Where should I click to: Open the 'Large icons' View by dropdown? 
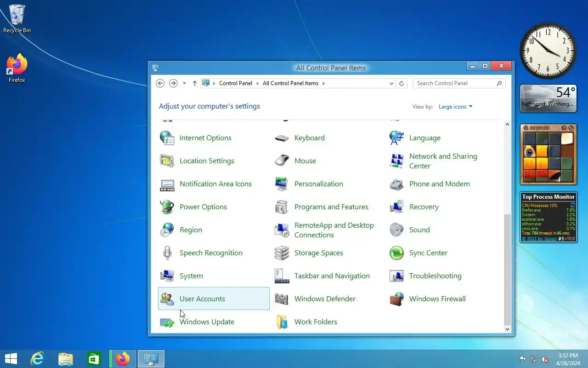(x=455, y=107)
